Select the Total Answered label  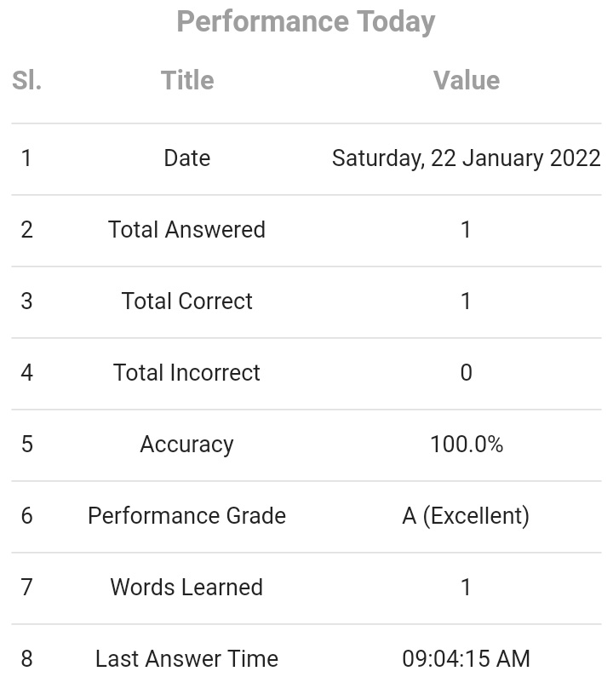click(187, 230)
